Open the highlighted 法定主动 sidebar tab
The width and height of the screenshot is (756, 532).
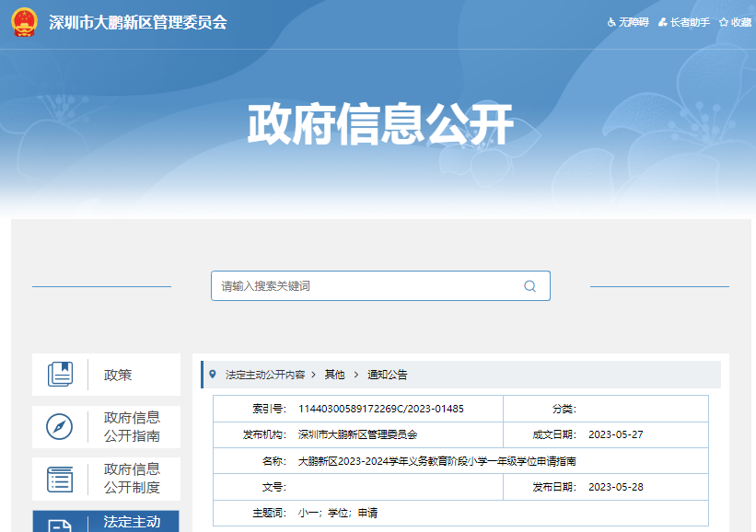pyautogui.click(x=132, y=522)
